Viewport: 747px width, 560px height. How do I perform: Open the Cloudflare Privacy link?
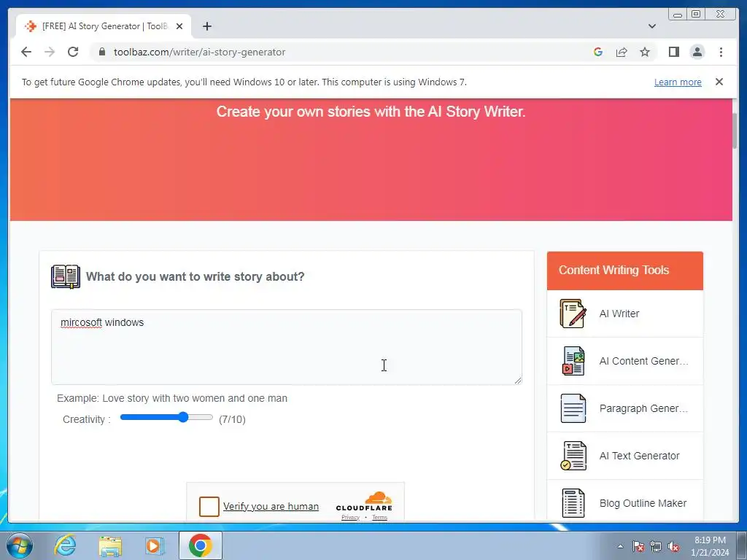tap(350, 518)
